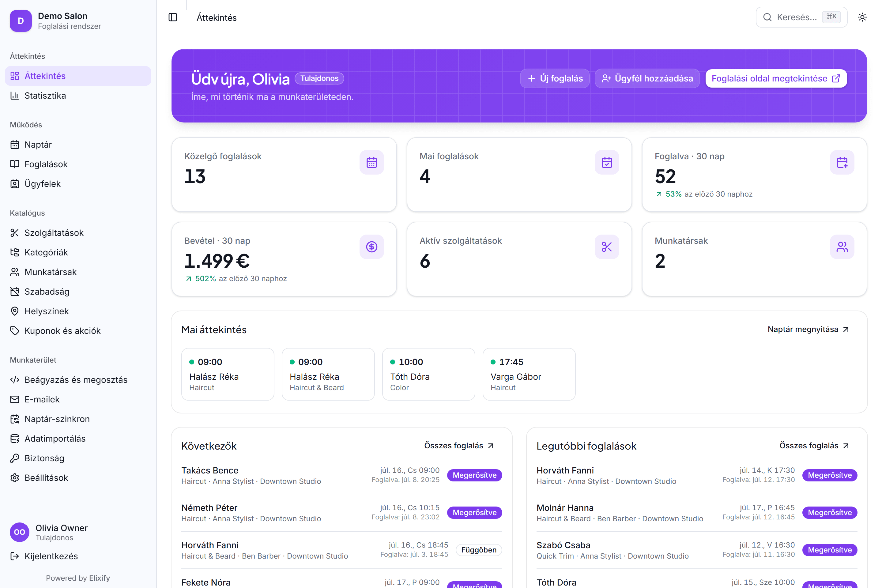Open Horváth Fanni in Legutóbbi foglalások

(x=697, y=475)
